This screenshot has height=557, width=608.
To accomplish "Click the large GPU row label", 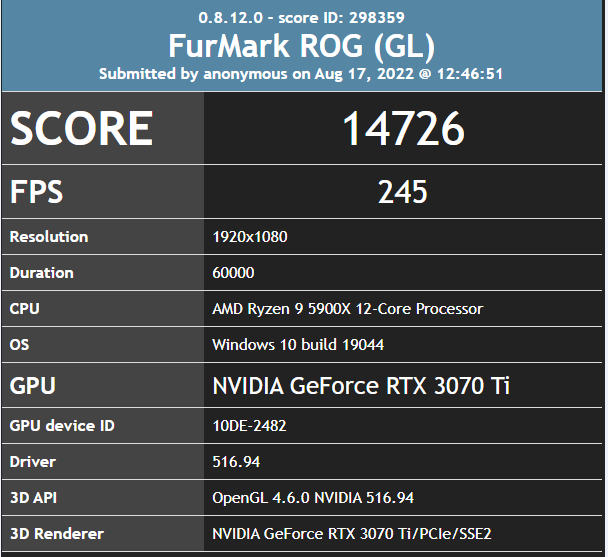I will (33, 386).
